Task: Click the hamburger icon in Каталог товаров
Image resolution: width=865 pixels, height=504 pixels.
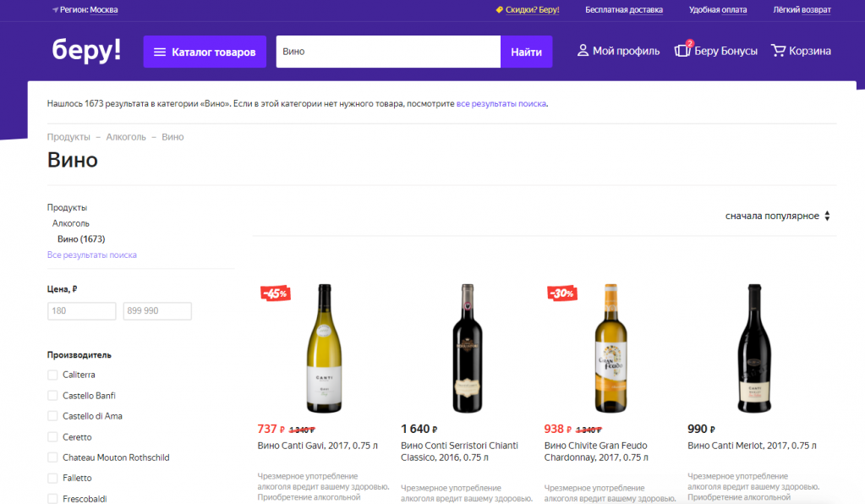Action: click(x=159, y=52)
